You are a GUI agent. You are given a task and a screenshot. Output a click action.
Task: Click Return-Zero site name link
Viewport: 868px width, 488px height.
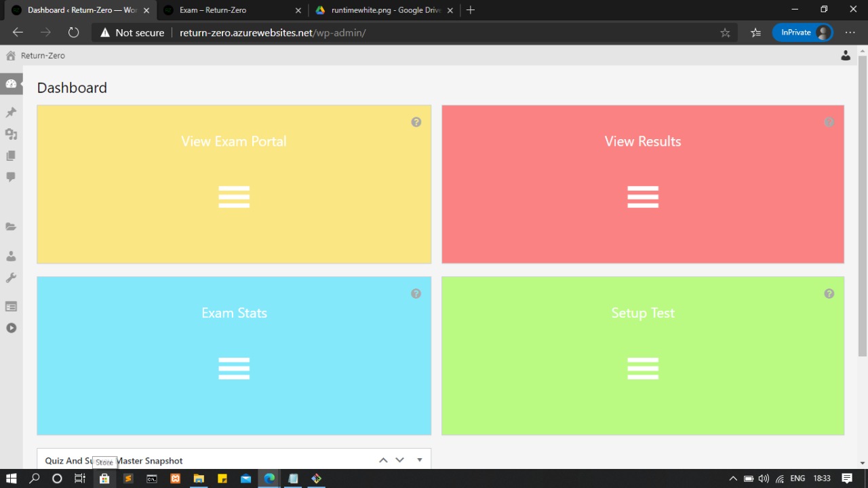click(x=43, y=56)
